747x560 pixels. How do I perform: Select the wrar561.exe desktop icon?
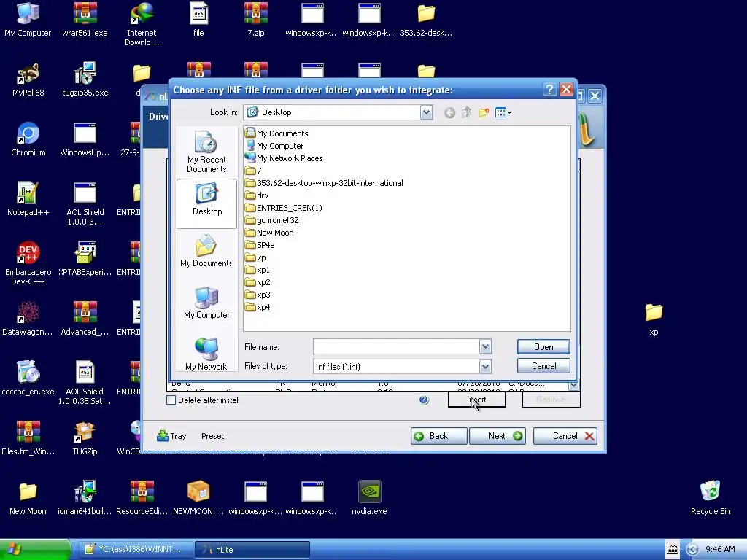(85, 19)
